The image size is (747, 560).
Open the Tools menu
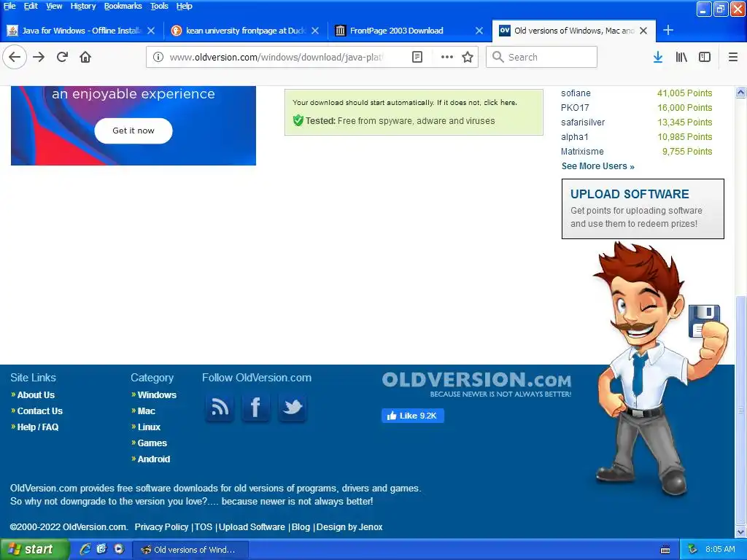159,6
